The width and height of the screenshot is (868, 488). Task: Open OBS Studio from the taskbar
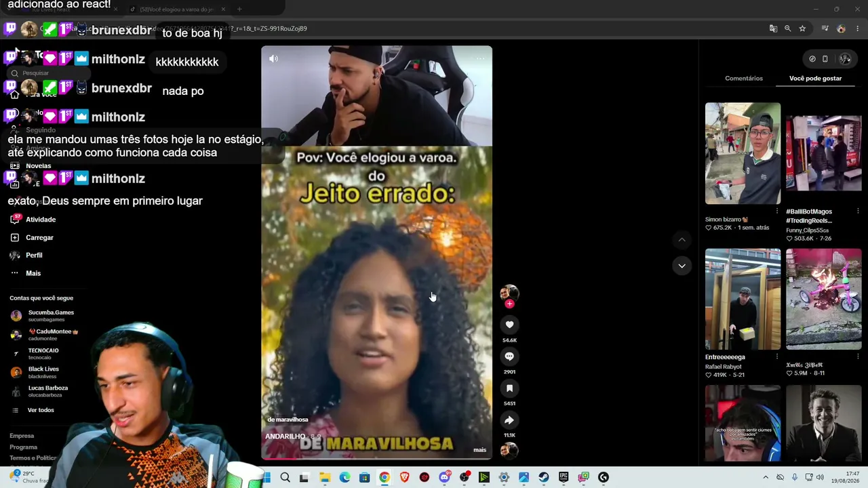[x=465, y=477]
